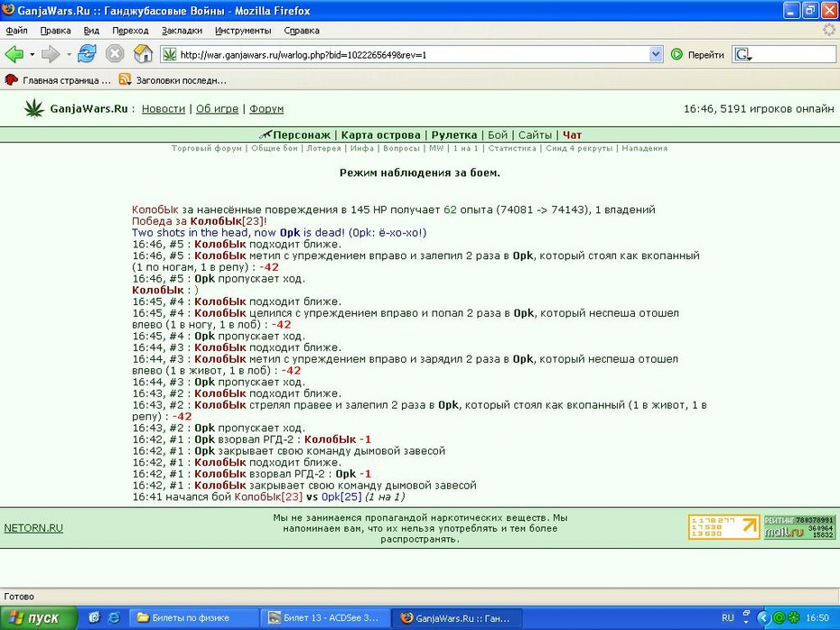The height and width of the screenshot is (630, 840).
Task: Open the Сайты link
Action: 535,134
